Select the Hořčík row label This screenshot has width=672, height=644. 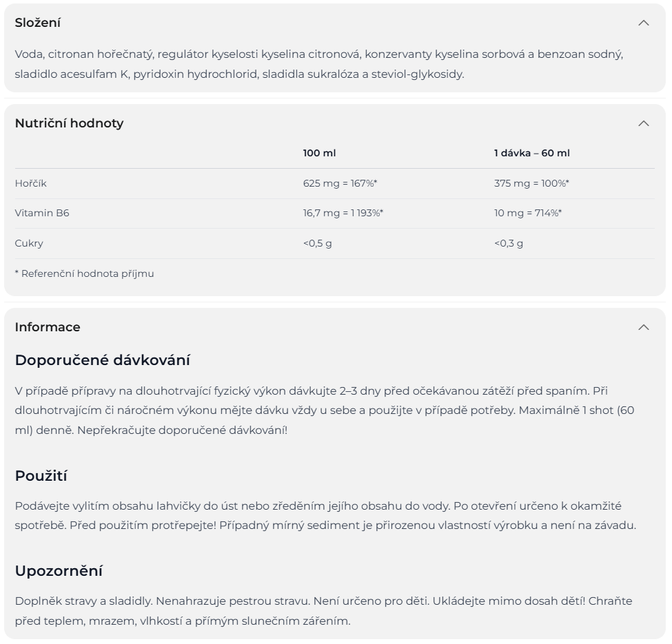tap(31, 183)
